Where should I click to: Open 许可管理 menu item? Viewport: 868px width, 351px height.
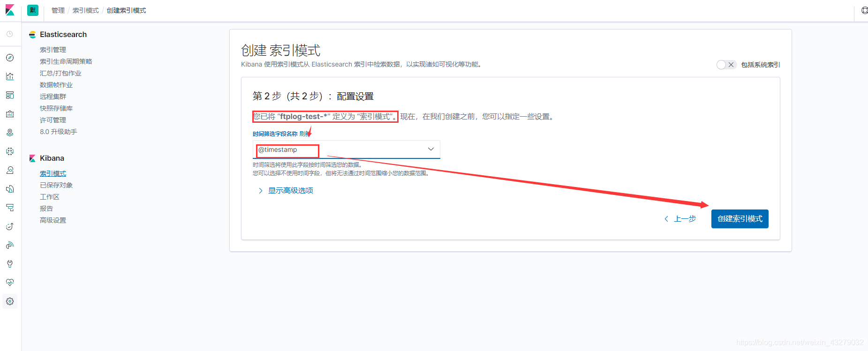[x=53, y=120]
